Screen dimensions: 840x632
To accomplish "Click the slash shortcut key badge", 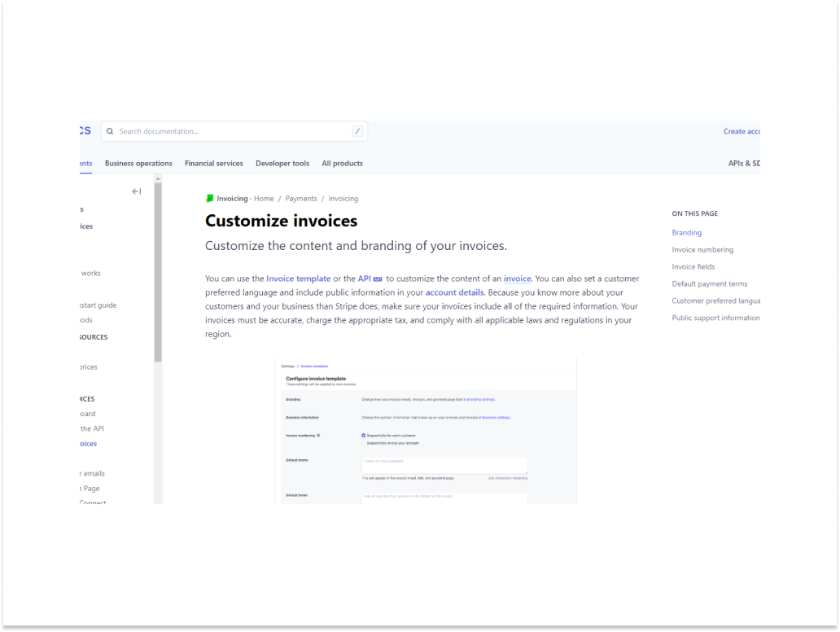I will (357, 131).
